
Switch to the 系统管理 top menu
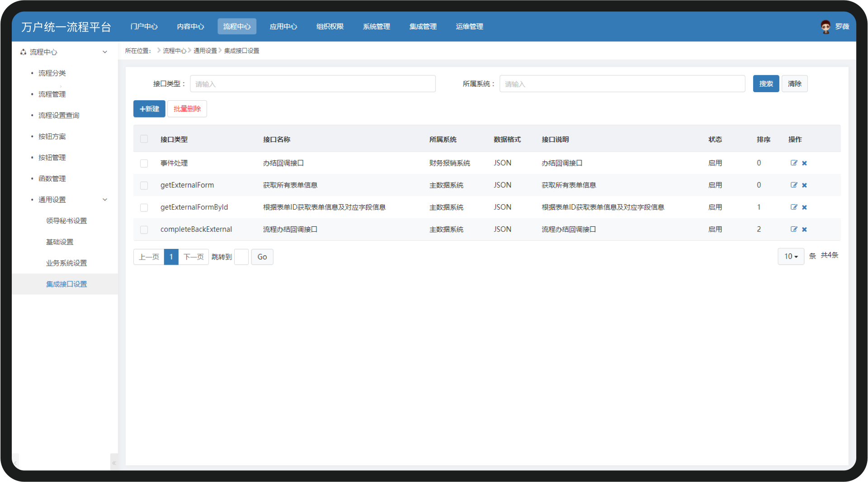[376, 27]
